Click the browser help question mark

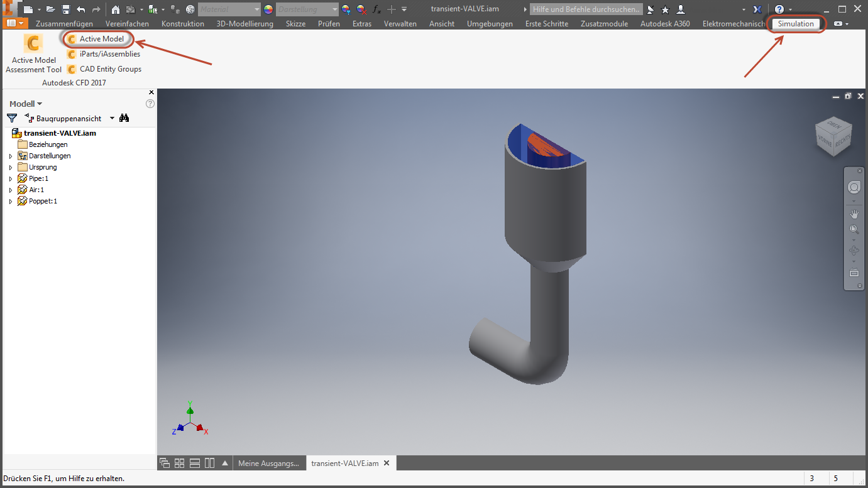(150, 104)
